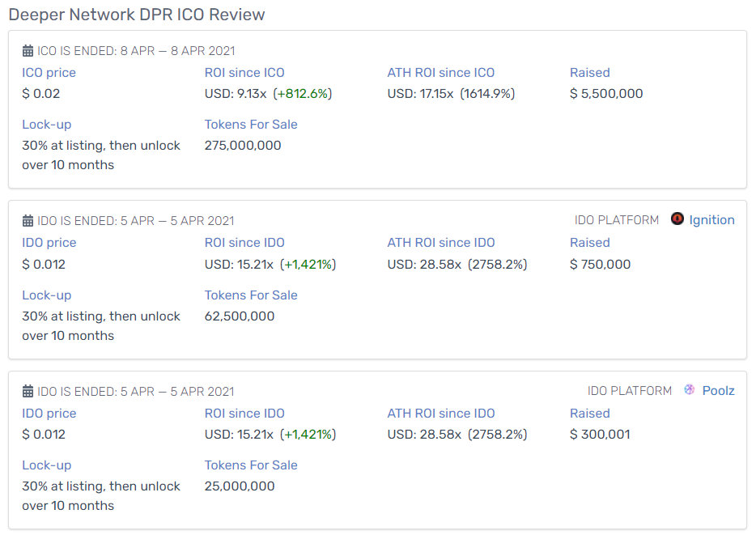Click the Lock-up label in the ICO card

point(47,125)
